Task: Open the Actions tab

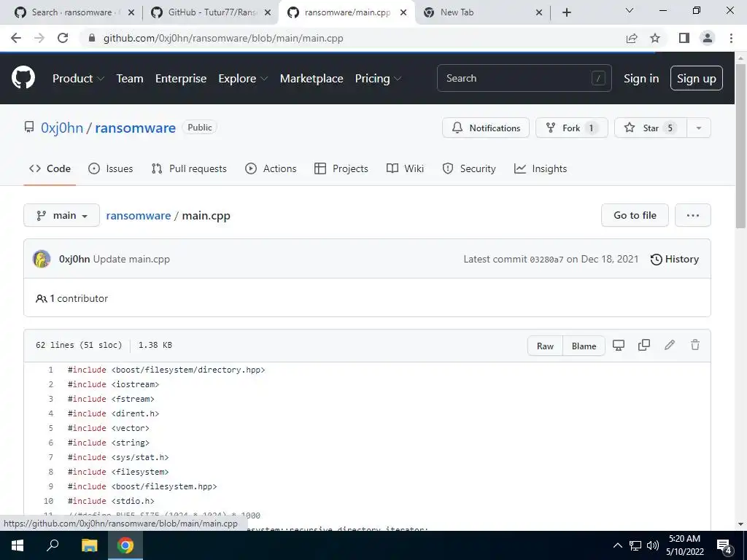Action: point(271,168)
